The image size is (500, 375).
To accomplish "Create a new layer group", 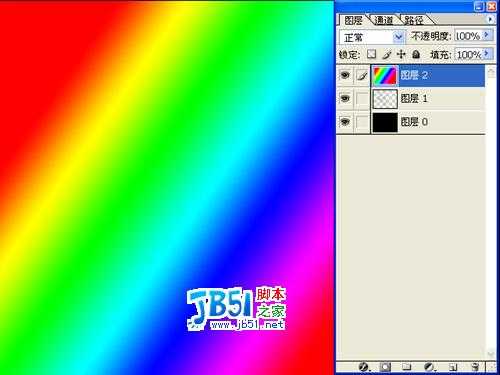I will 406,367.
